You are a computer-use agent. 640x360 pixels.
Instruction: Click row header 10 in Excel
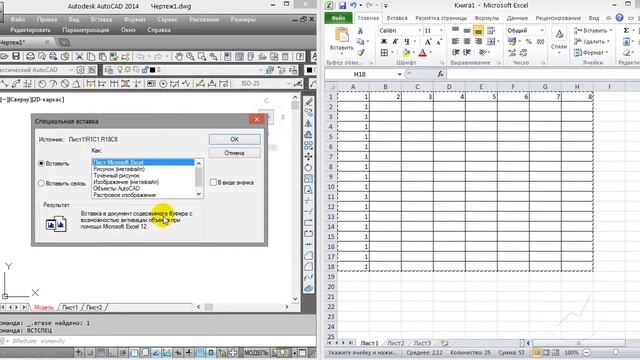coord(331,187)
